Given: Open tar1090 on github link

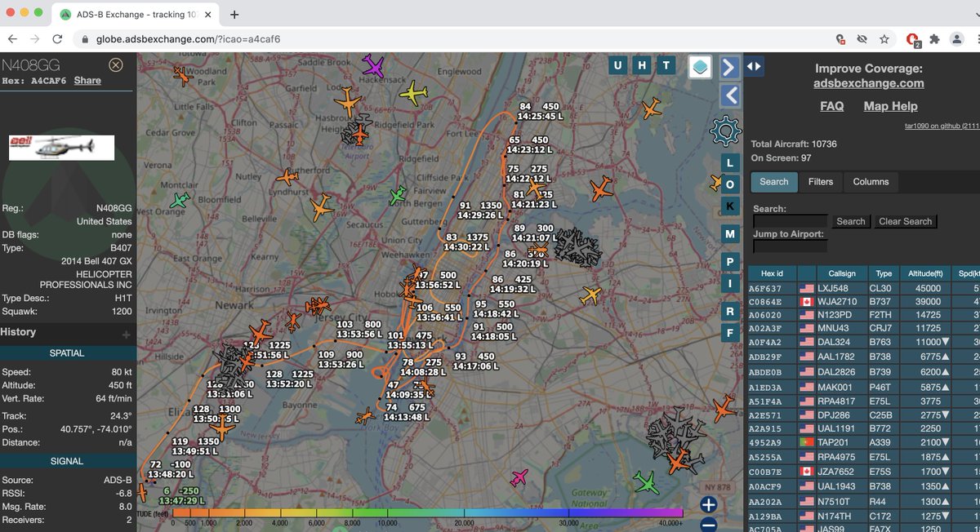Looking at the screenshot, I should 941,126.
